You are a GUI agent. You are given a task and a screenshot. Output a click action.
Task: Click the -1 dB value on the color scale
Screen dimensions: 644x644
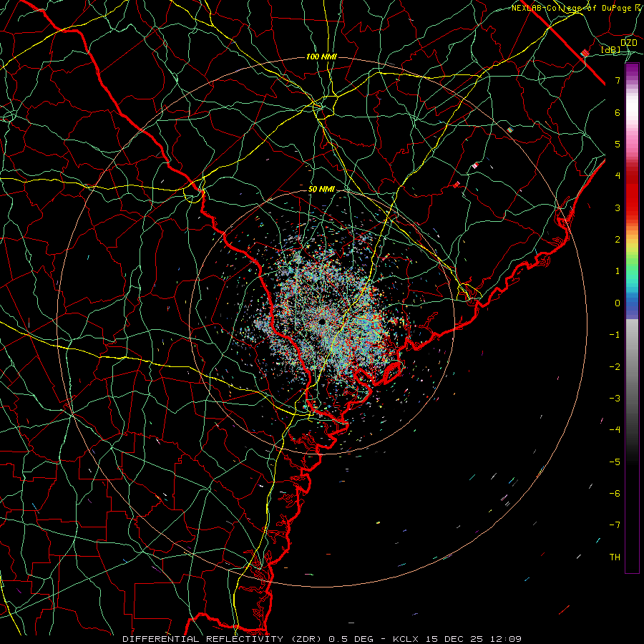coord(615,335)
